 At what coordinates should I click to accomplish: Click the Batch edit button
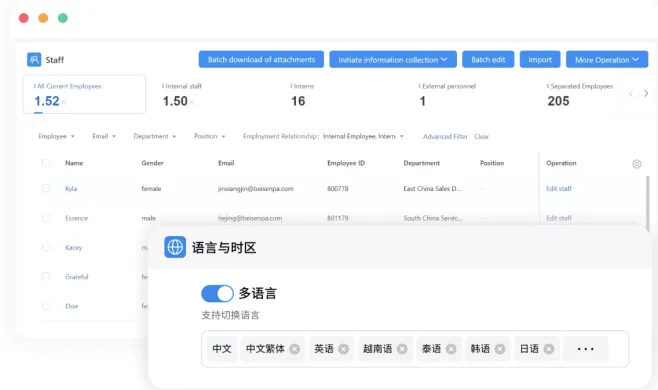[x=488, y=60]
